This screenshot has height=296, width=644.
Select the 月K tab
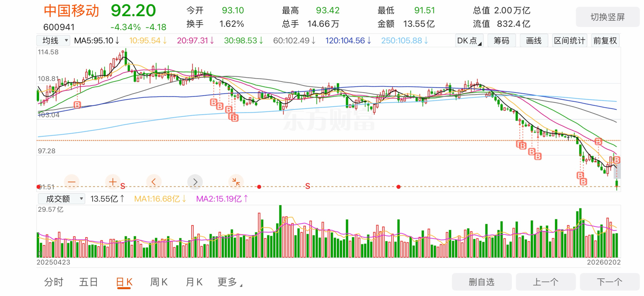point(194,282)
